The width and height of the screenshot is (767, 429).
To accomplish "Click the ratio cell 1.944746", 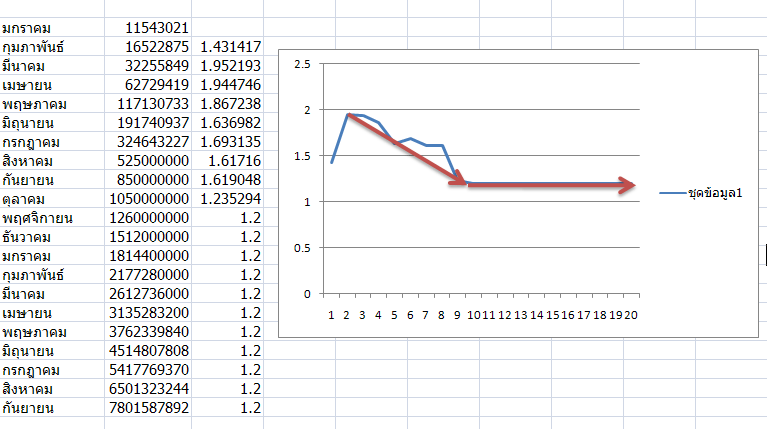I will 227,85.
